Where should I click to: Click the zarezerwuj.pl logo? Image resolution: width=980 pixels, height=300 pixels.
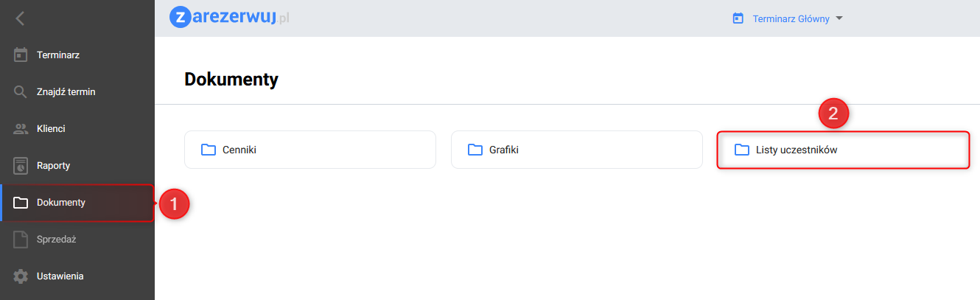(x=229, y=17)
